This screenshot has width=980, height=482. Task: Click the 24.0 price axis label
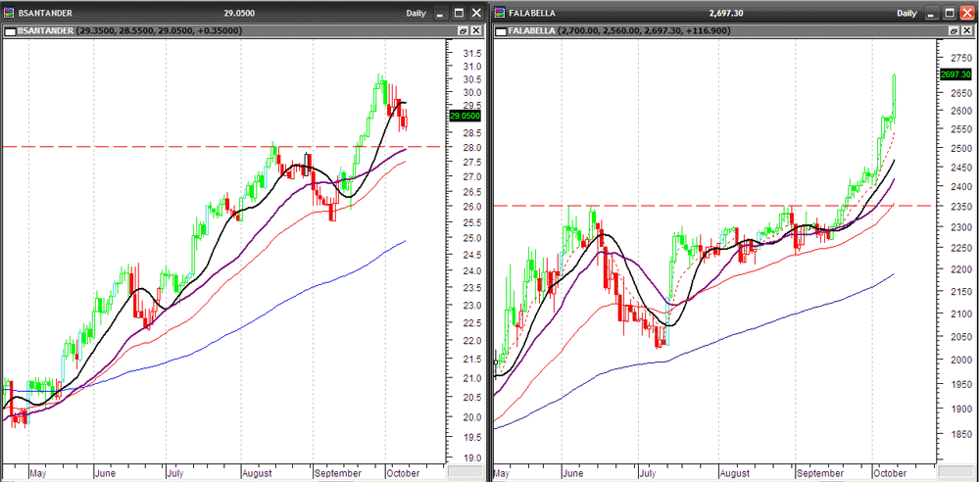click(x=471, y=270)
